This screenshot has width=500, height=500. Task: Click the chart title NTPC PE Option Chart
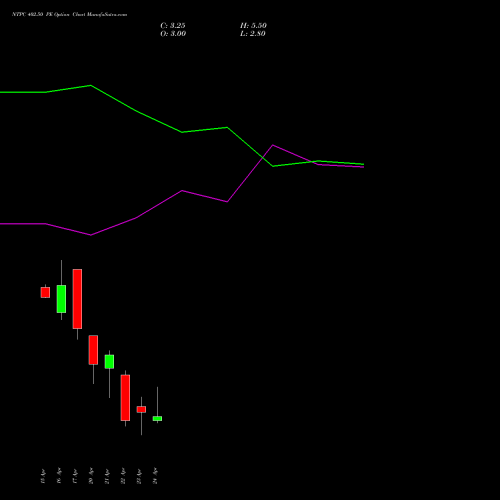pos(69,15)
